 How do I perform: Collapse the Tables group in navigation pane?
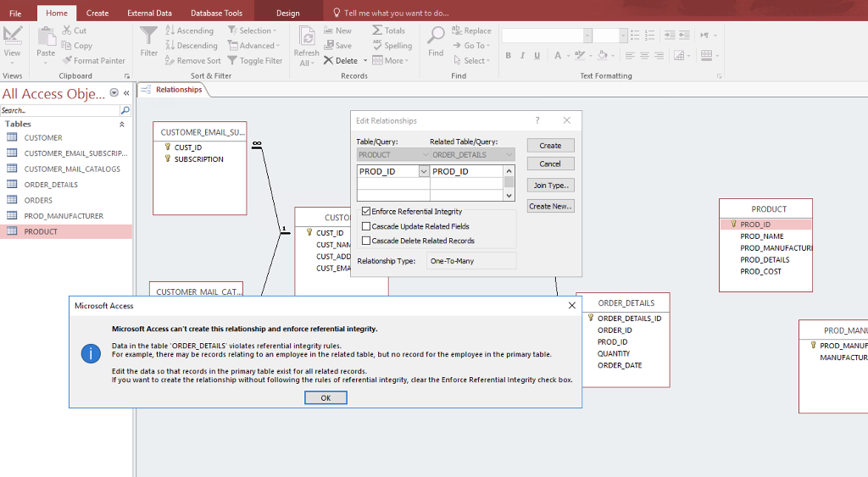tap(121, 124)
